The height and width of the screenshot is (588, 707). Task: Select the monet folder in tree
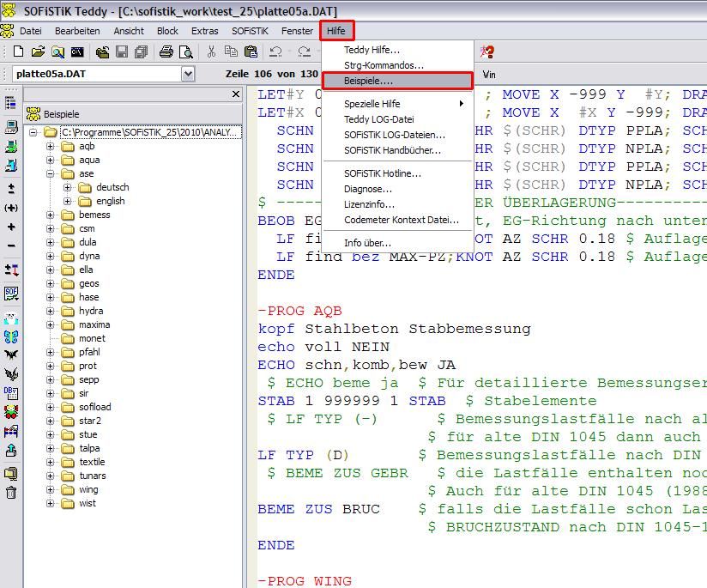(92, 338)
